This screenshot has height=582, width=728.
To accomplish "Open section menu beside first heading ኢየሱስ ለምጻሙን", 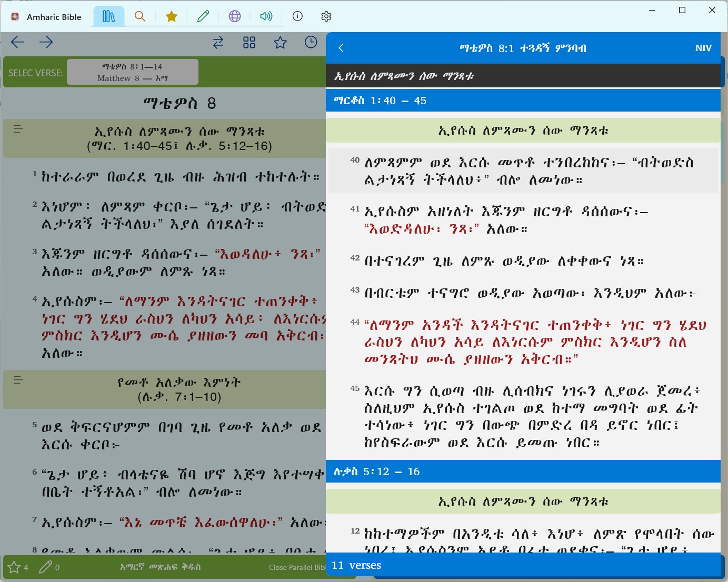I will [x=18, y=128].
